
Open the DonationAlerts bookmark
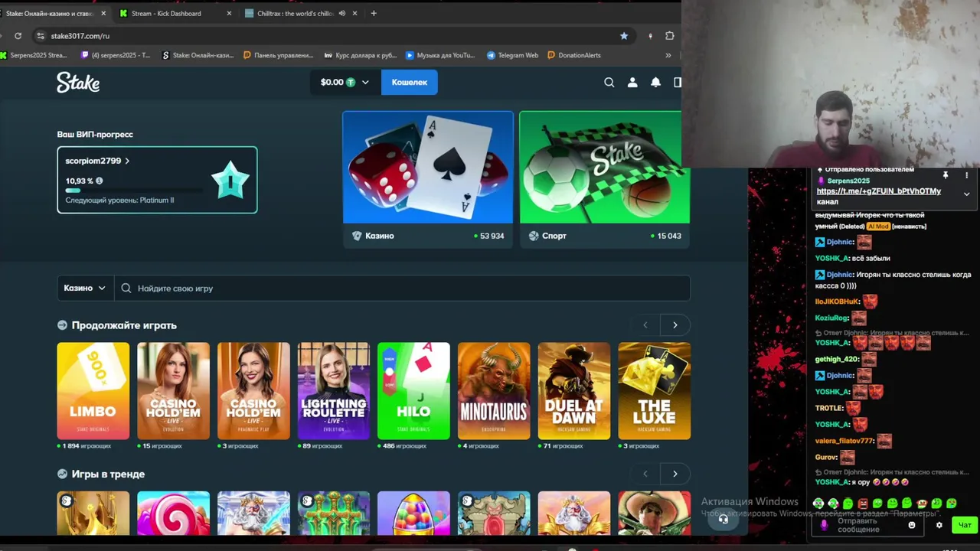tap(573, 55)
